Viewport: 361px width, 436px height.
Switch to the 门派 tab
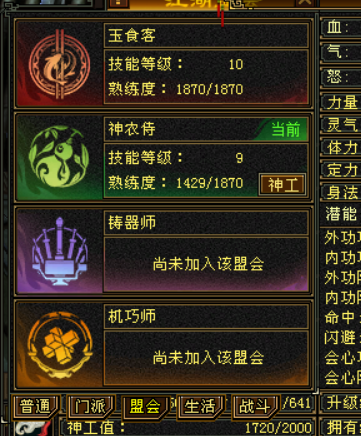91,406
